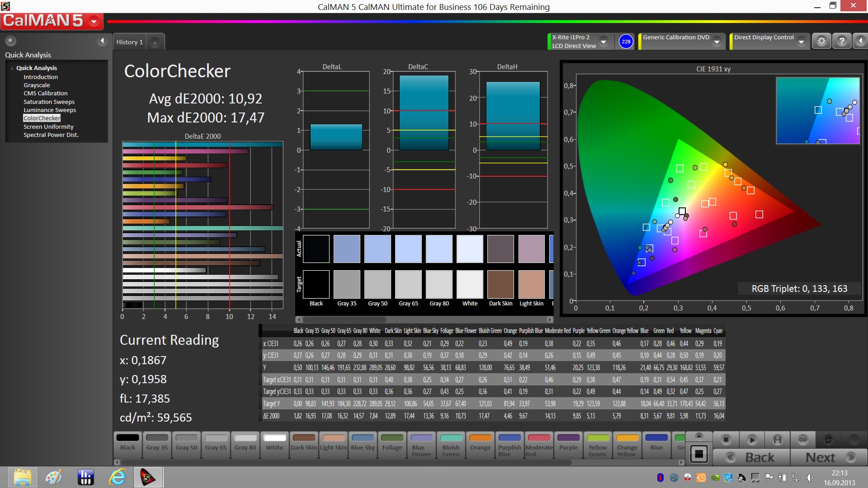The image size is (868, 488).
Task: Add a new history tab
Action: [x=155, y=42]
